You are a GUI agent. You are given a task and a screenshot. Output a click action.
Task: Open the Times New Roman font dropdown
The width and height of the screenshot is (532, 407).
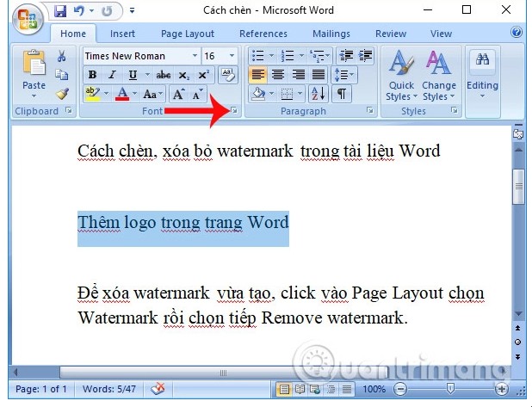(x=139, y=56)
